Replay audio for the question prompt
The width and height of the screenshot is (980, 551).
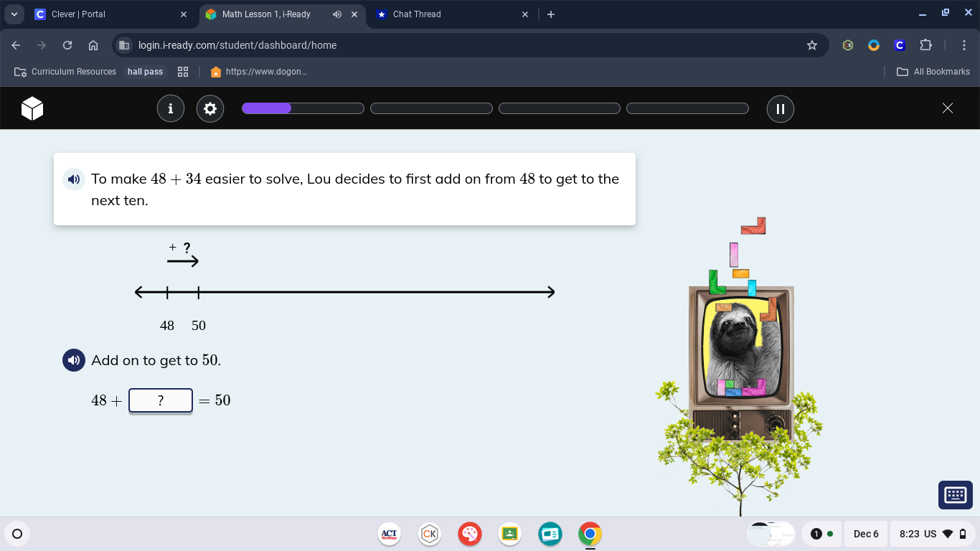coord(74,179)
